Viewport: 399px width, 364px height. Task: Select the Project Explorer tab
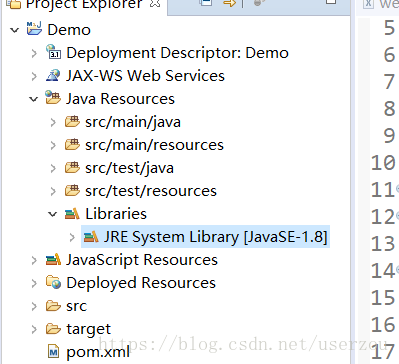pos(83,4)
